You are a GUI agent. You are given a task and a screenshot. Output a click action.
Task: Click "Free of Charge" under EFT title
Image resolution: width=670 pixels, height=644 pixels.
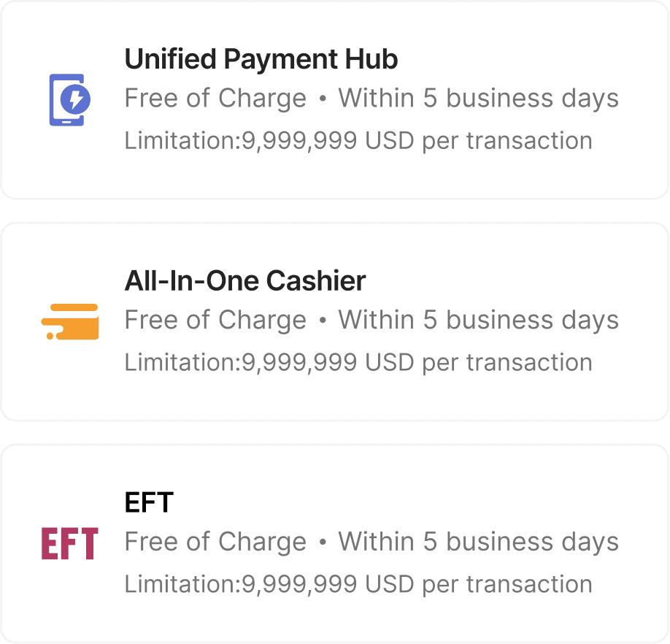(215, 542)
